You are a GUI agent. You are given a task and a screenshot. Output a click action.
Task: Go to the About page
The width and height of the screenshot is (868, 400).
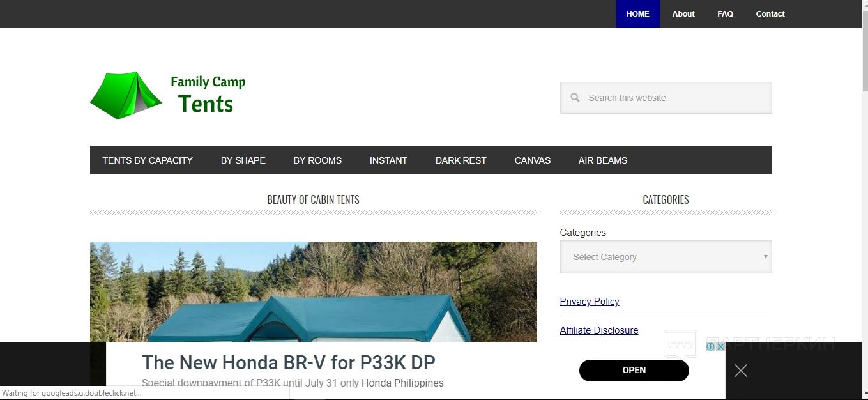pos(683,14)
